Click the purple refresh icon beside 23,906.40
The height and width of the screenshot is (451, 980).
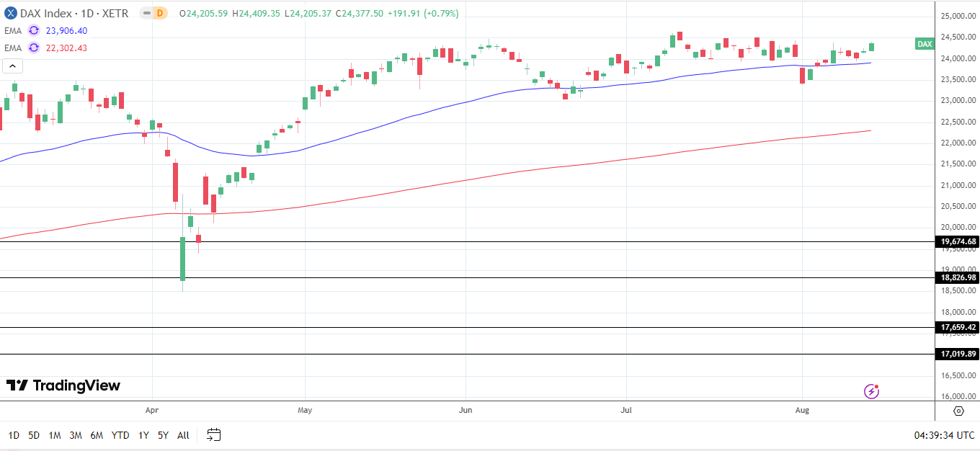pos(34,30)
